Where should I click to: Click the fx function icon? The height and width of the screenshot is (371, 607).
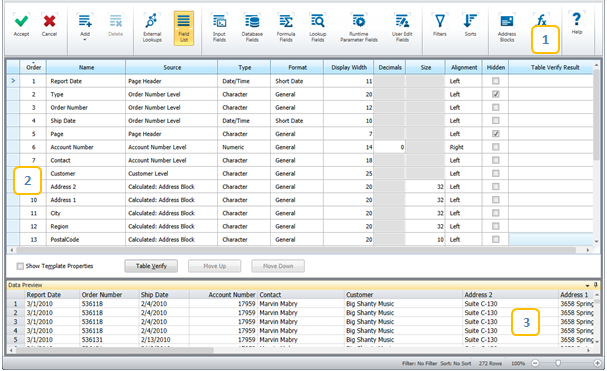pyautogui.click(x=542, y=19)
